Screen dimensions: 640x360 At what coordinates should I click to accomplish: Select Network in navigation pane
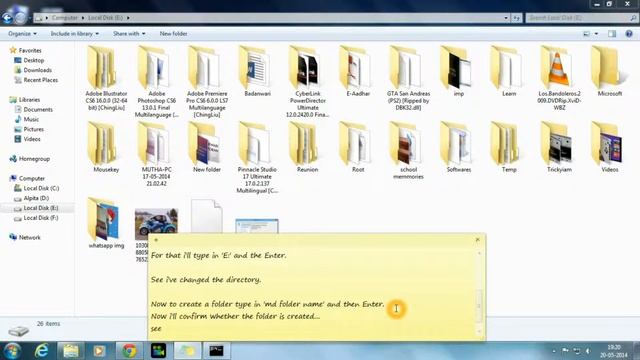29,238
